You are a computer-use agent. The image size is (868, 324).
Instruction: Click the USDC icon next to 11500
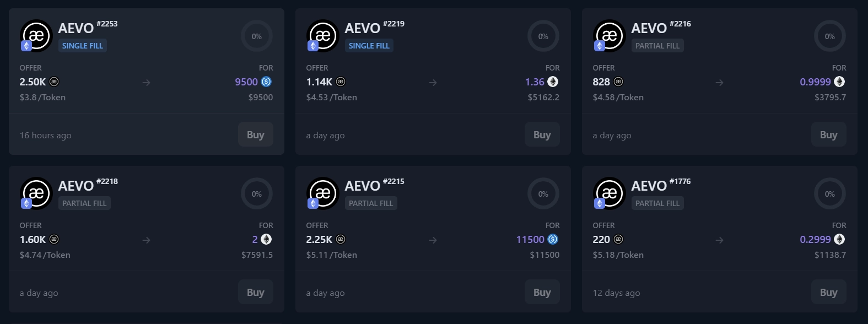tap(553, 239)
